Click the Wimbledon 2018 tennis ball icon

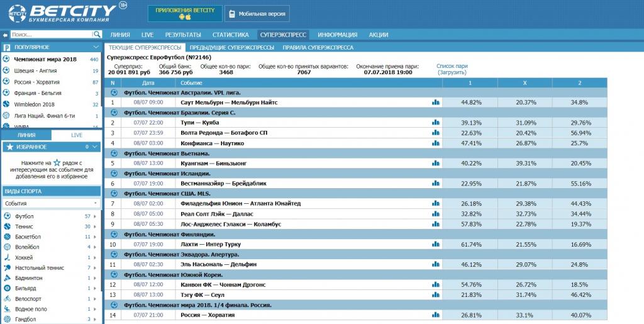click(x=7, y=104)
